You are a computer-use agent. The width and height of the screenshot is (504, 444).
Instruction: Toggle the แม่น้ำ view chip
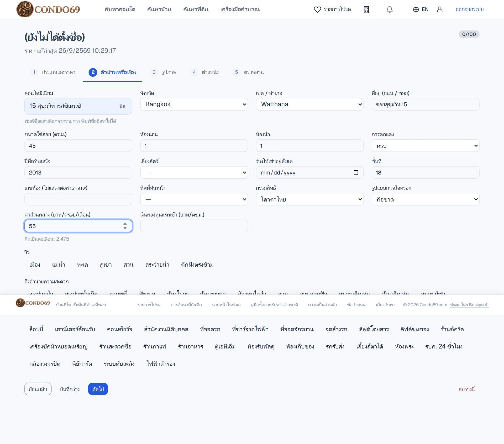tap(59, 265)
